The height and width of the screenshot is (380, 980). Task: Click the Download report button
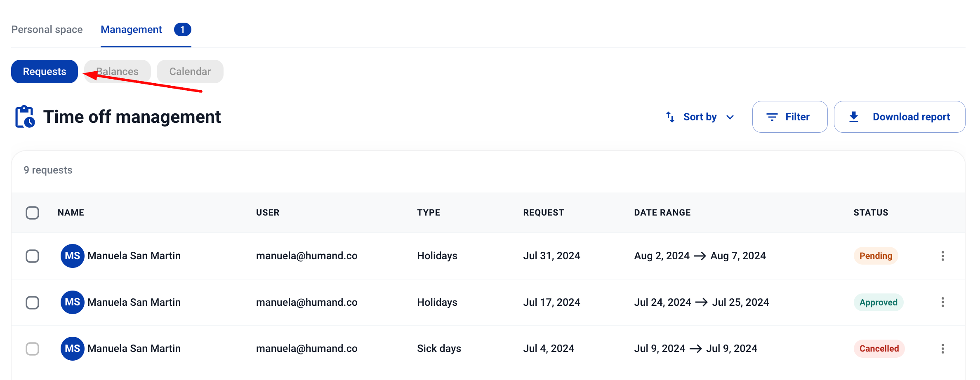point(911,117)
